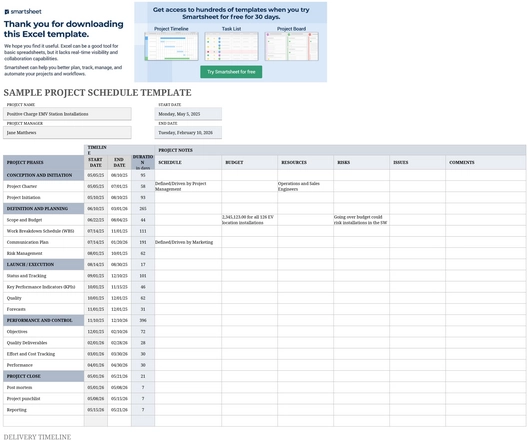528x441 pixels.
Task: Select the Quality row label
Action: click(x=44, y=298)
